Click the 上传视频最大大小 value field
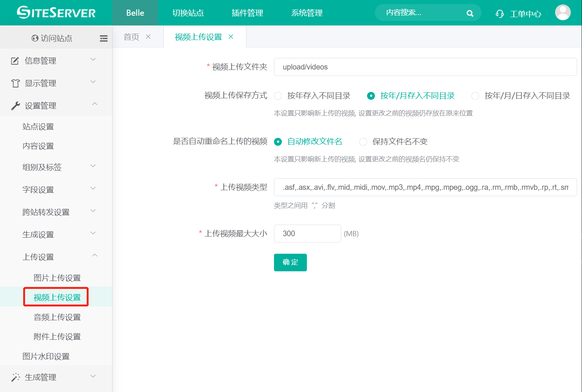 coord(307,233)
